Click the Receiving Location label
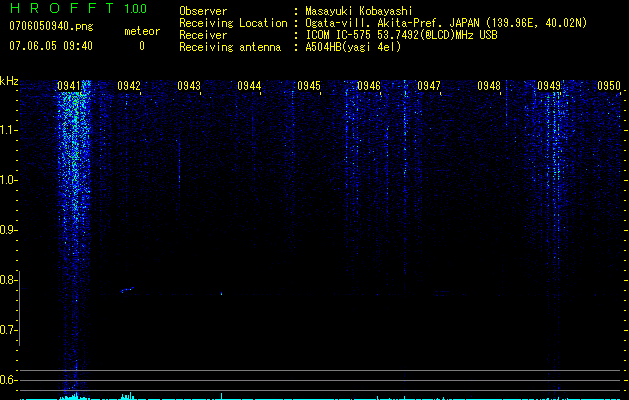 tap(233, 23)
